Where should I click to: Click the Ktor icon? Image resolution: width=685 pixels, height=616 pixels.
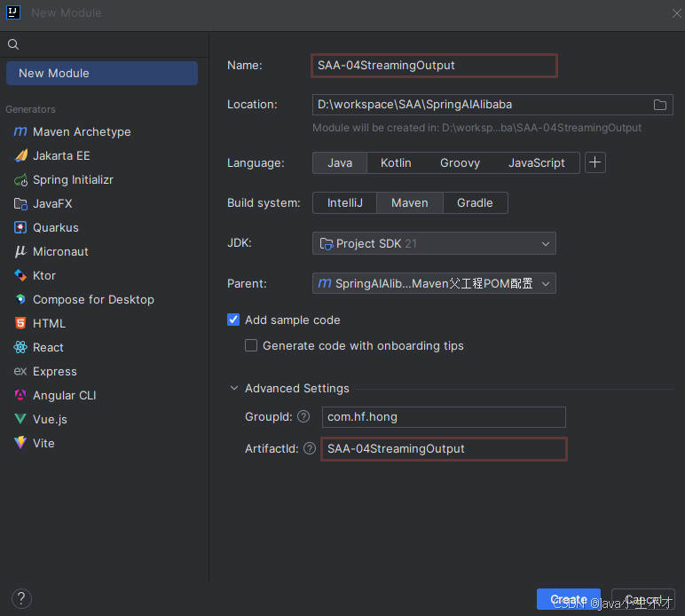20,275
